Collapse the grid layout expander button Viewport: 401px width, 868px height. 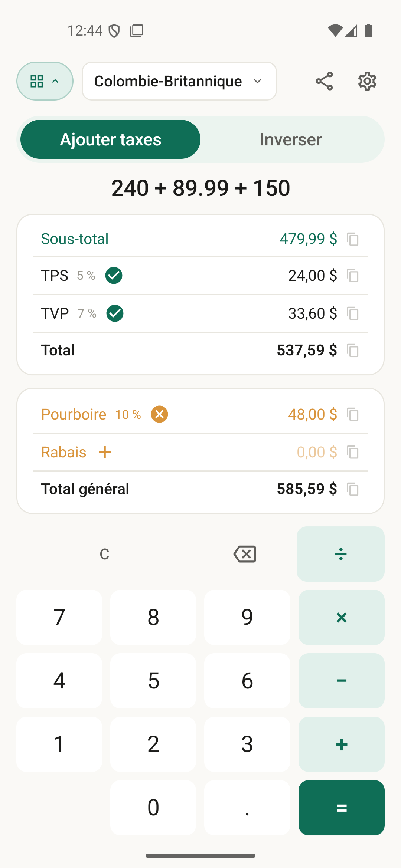pos(45,81)
